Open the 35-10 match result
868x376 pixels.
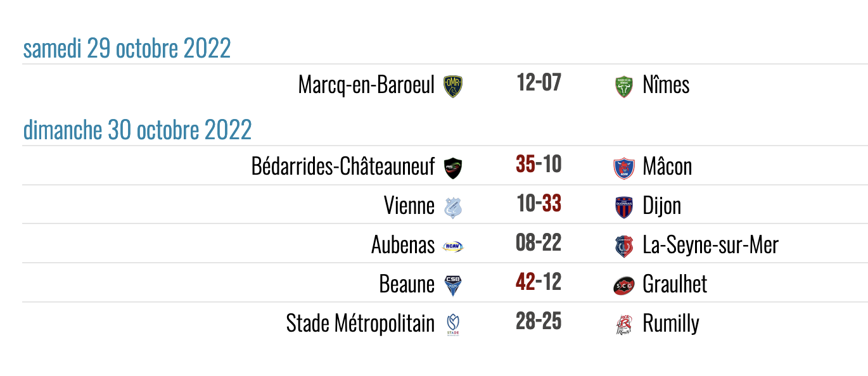pyautogui.click(x=539, y=164)
